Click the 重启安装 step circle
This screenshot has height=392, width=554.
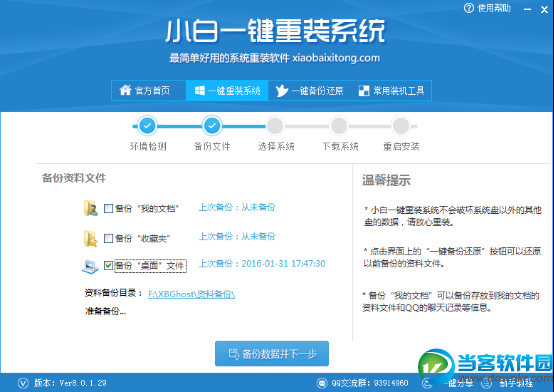pyautogui.click(x=401, y=125)
